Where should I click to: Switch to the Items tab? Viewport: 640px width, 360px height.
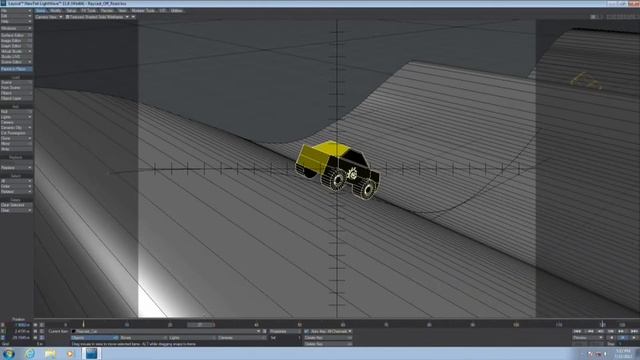(40, 11)
